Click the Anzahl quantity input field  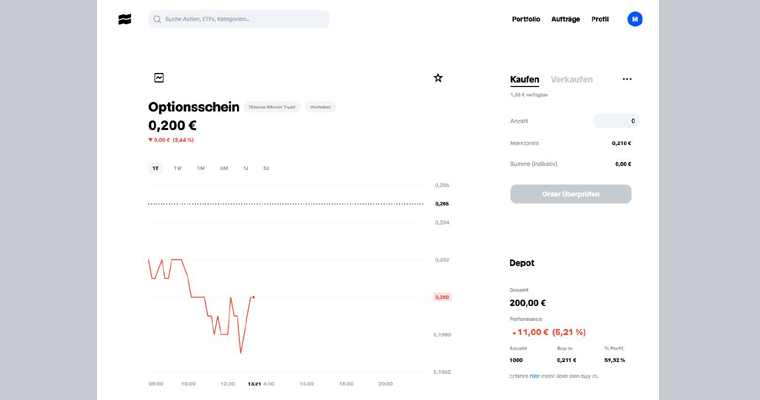coord(616,121)
